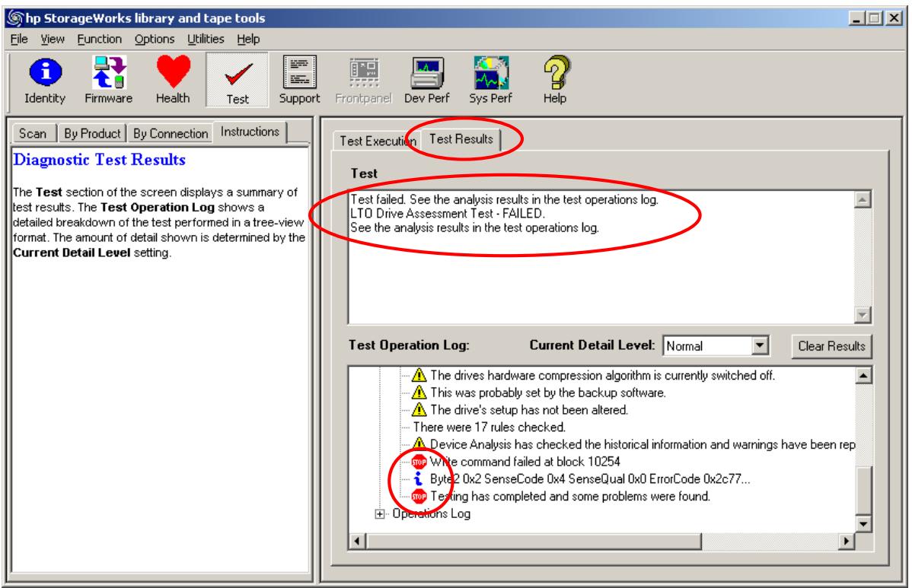Image resolution: width=912 pixels, height=588 pixels.
Task: Click warning icon beside backup software message
Action: [419, 393]
